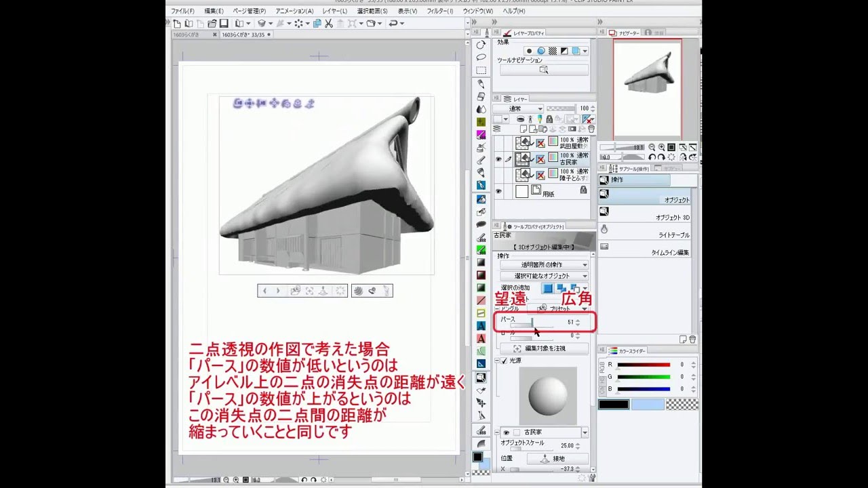Viewport: 868px width, 488px height.
Task: Switch to the 1603らくがき document tab
Action: 186,35
